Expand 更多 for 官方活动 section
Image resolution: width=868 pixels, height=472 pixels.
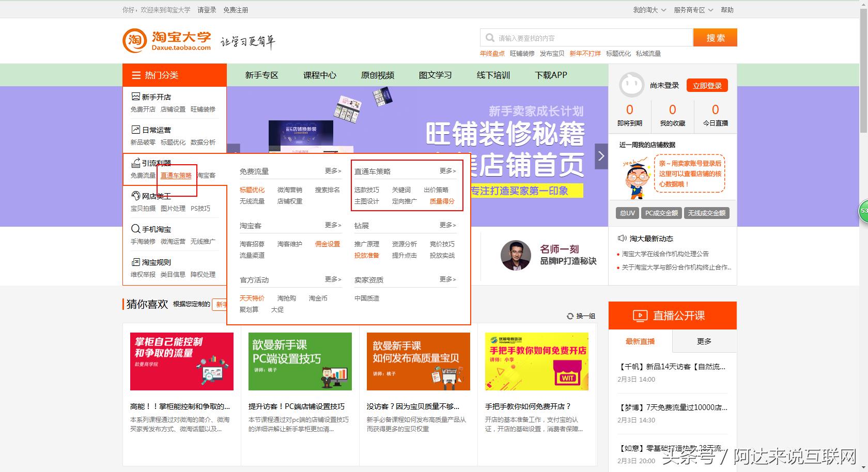click(333, 279)
